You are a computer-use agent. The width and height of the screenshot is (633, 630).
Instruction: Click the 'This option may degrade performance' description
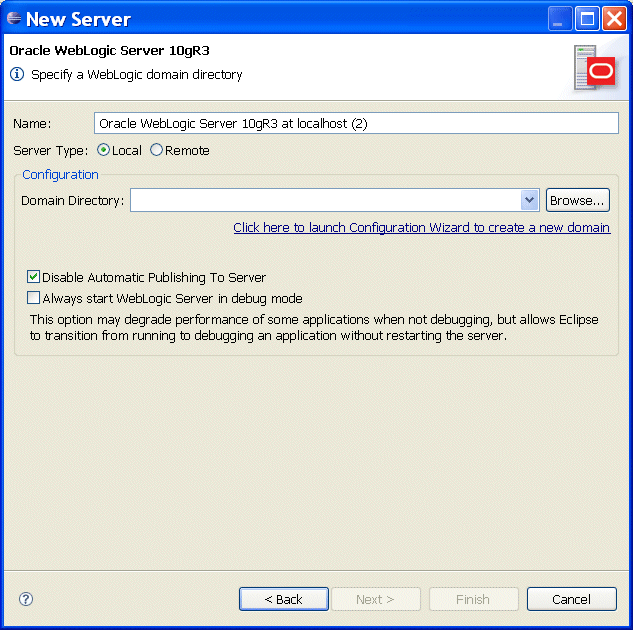pos(314,327)
